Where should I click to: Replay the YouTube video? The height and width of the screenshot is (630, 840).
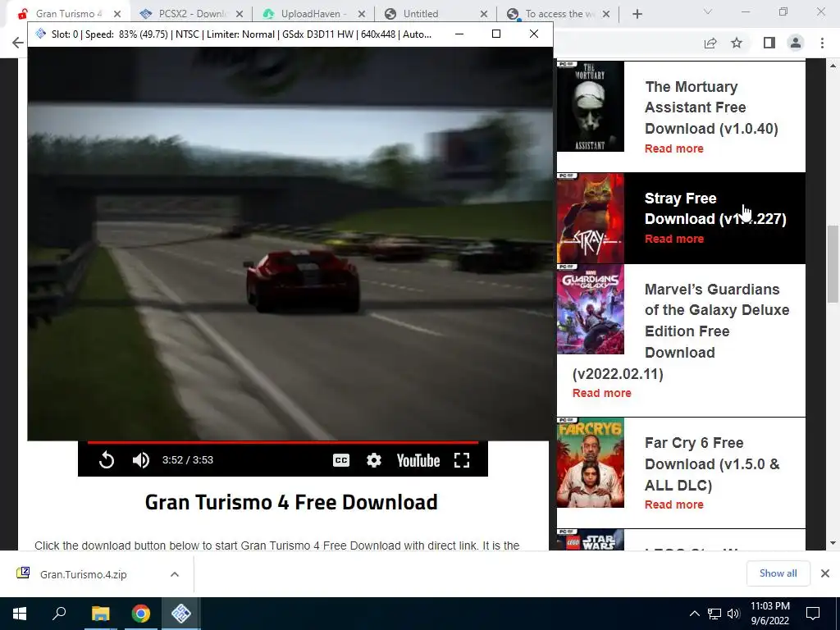(107, 460)
